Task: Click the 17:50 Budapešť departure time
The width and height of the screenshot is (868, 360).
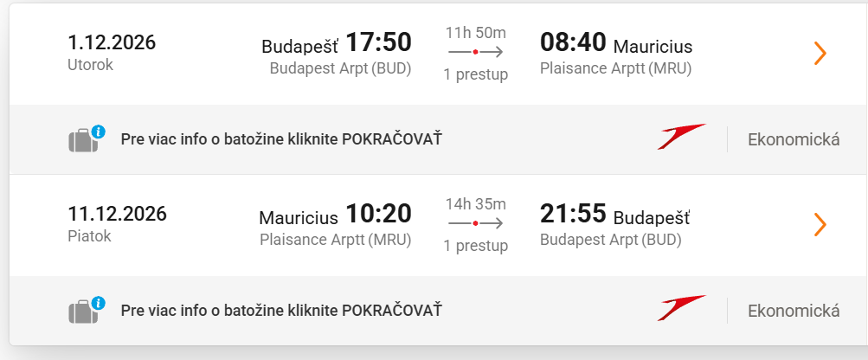Action: pos(378,42)
